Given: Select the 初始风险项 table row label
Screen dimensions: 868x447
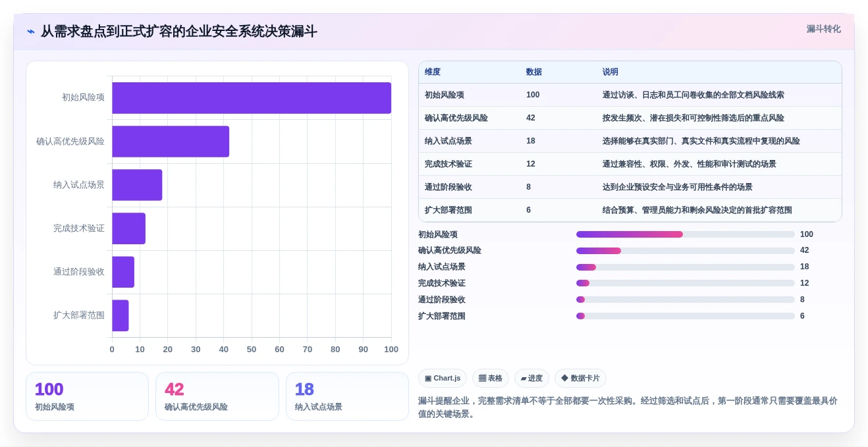Looking at the screenshot, I should (x=445, y=95).
